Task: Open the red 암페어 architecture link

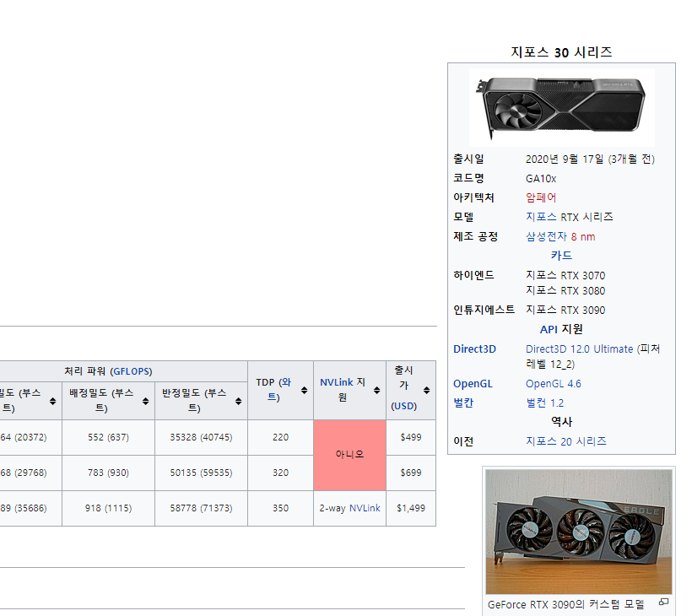Action: [541, 197]
